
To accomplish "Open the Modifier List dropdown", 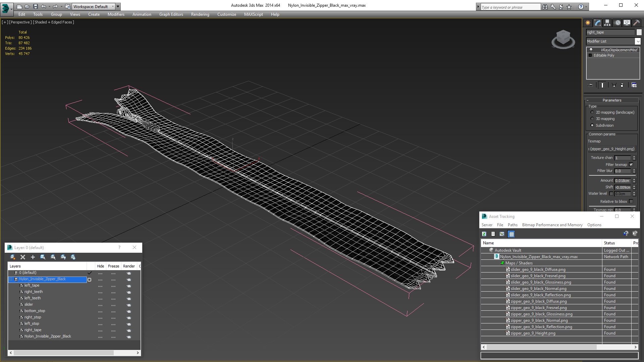I will (638, 41).
